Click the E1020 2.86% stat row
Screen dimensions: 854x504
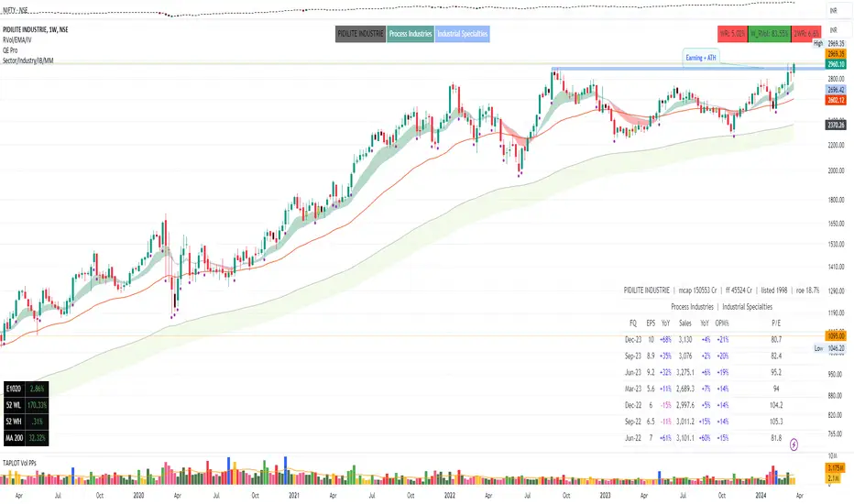point(26,389)
